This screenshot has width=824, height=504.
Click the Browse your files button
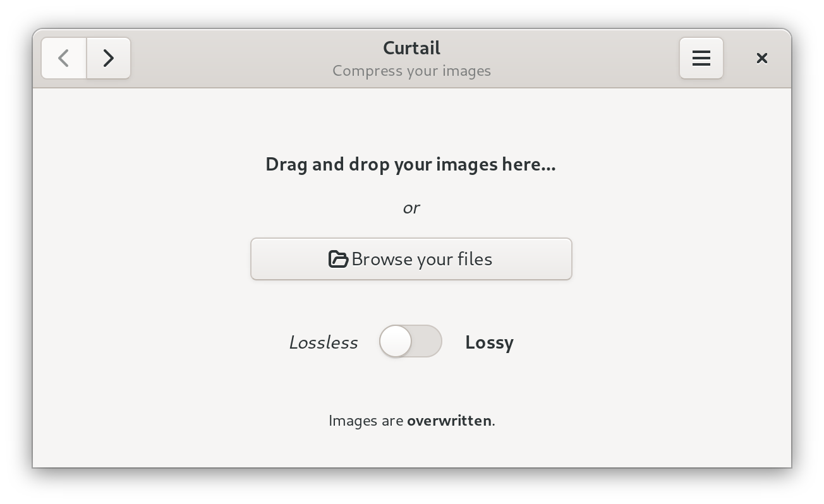[x=411, y=259]
